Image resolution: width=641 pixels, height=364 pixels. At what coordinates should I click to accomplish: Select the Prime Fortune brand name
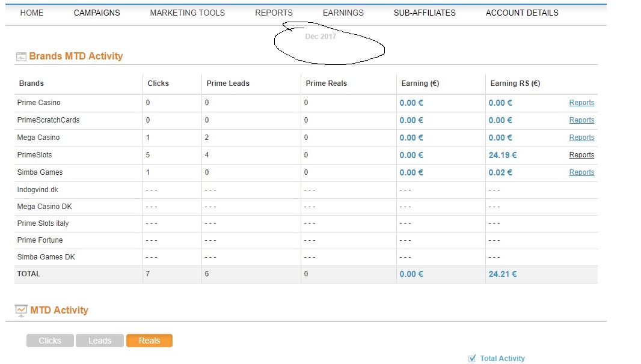point(40,240)
